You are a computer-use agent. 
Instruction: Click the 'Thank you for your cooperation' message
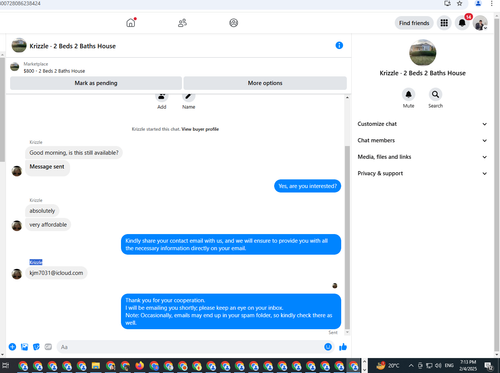pos(231,311)
